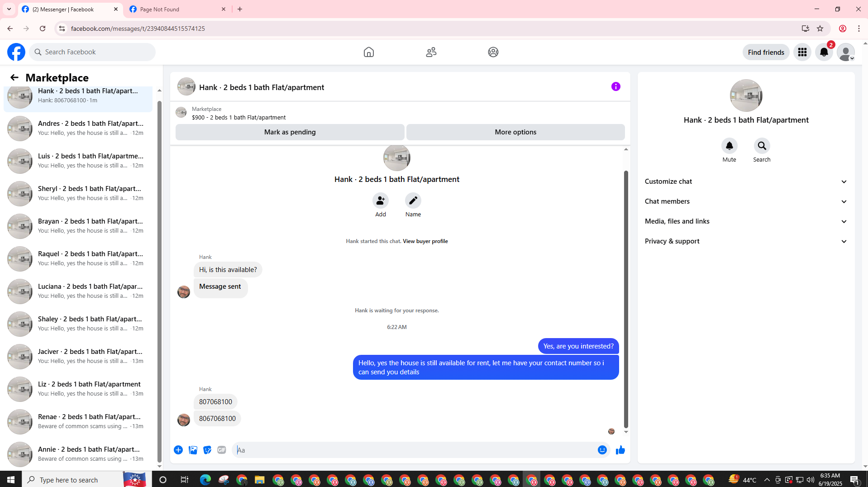Expand Privacy & support section
868x487 pixels.
click(746, 241)
